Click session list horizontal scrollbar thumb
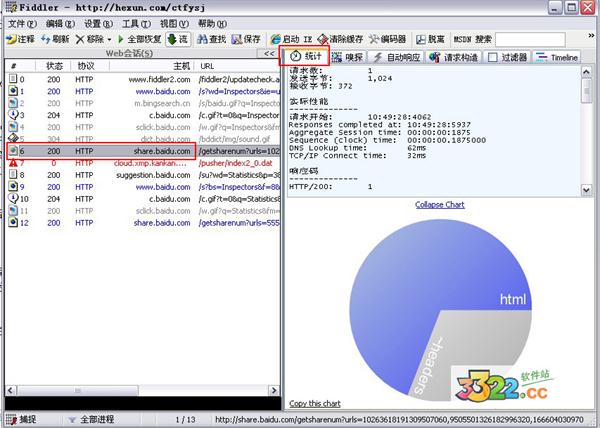The image size is (600, 428). (x=78, y=391)
